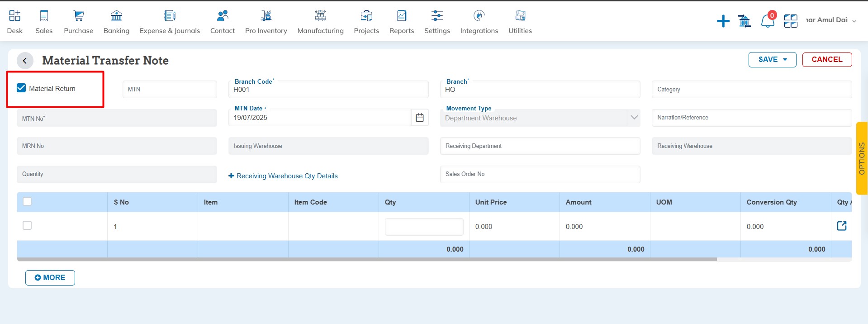Click the Category field
Viewport: 868px width, 324px height.
752,89
